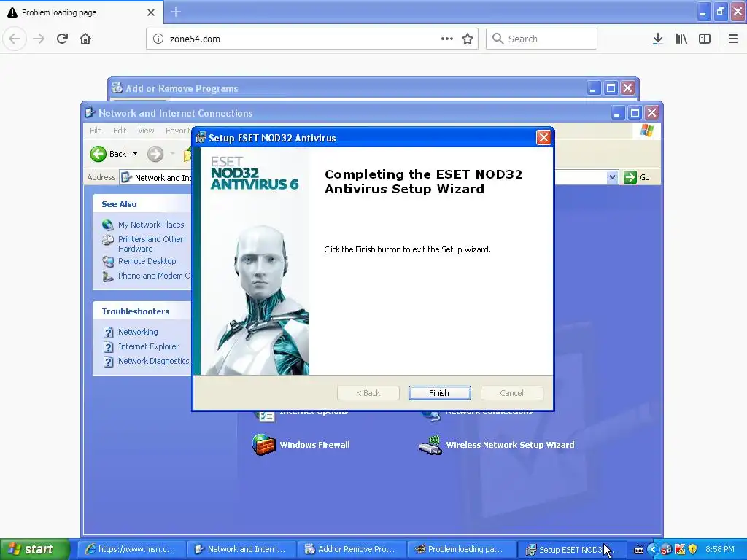Screen dimensions: 747x560
Task: Open the Firefox library icon
Action: tap(681, 39)
